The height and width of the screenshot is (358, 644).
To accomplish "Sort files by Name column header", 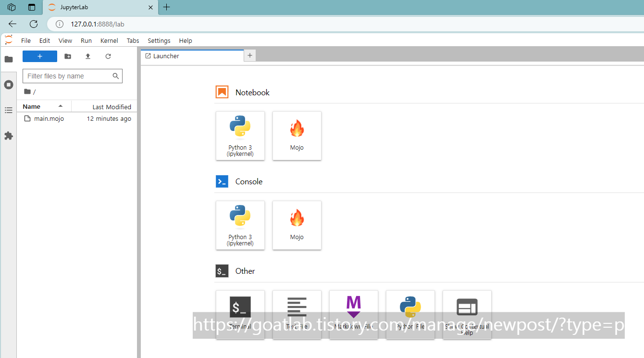I will pyautogui.click(x=44, y=107).
